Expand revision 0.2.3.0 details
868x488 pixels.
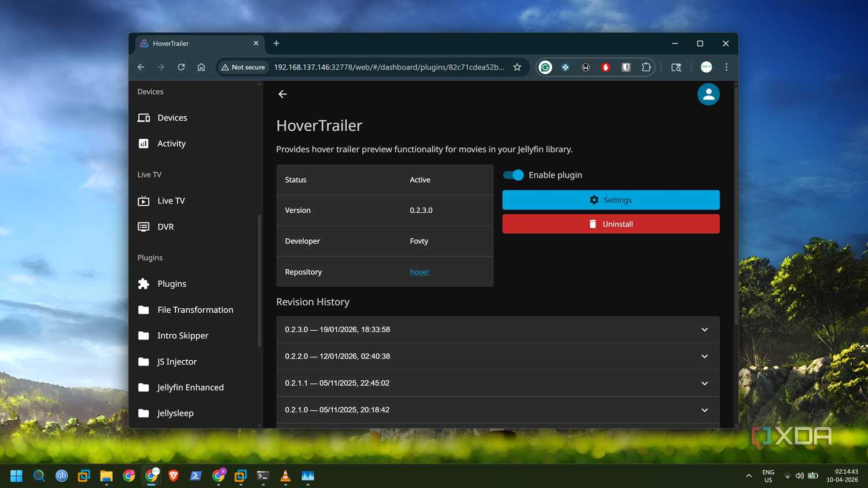coord(498,330)
